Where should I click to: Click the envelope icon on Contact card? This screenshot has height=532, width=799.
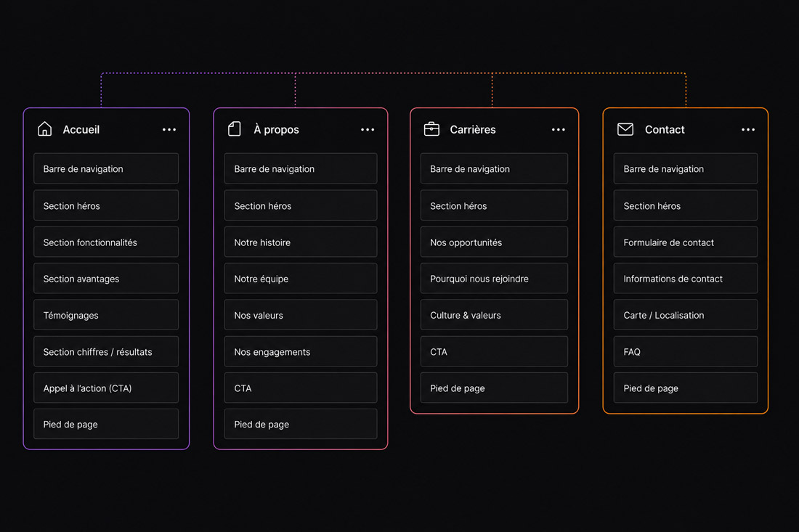(625, 129)
